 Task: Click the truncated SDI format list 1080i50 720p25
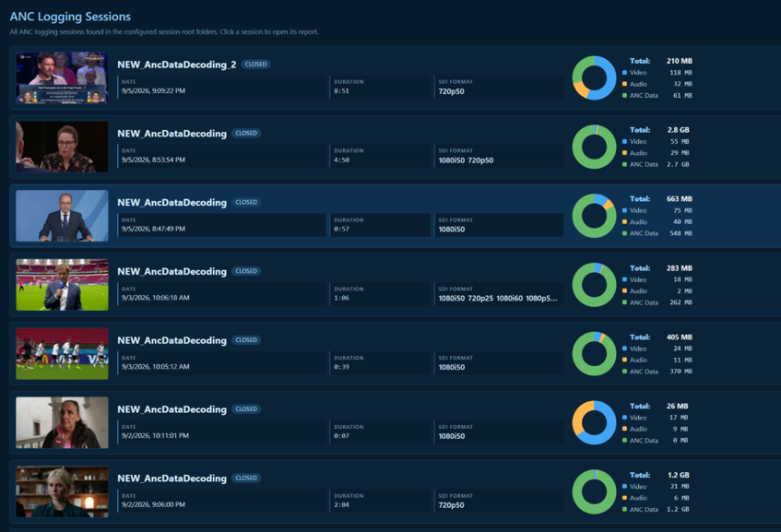click(x=498, y=299)
